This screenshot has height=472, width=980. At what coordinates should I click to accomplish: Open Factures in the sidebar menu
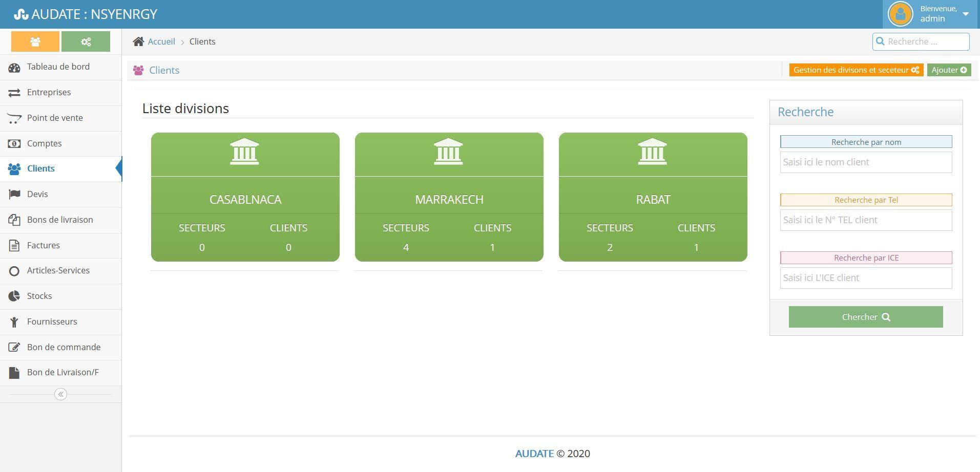[44, 245]
